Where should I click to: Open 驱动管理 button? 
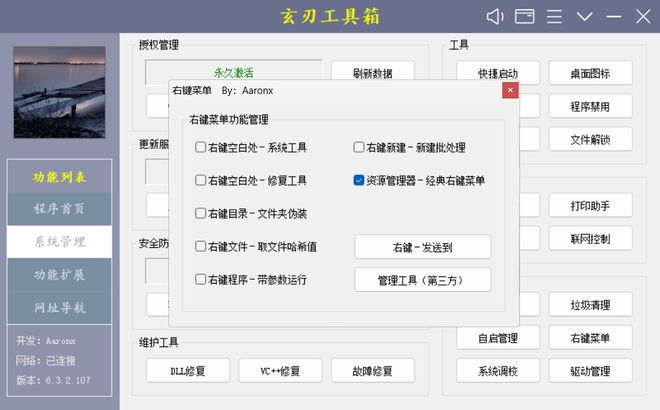point(590,371)
